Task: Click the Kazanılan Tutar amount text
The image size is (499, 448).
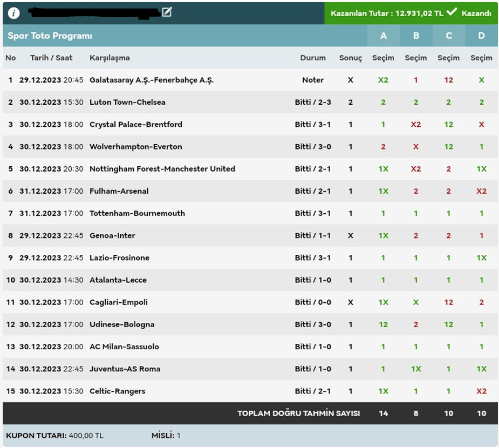Action: [387, 13]
